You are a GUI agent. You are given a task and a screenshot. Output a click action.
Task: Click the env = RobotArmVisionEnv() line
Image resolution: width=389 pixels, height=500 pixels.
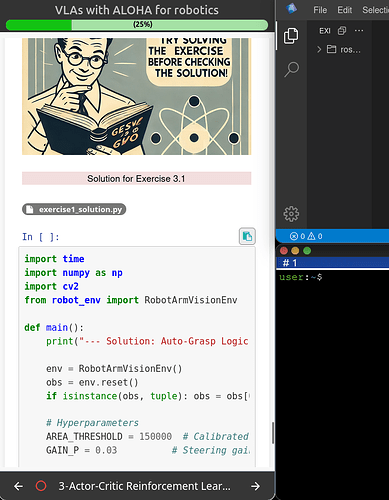pyautogui.click(x=114, y=368)
